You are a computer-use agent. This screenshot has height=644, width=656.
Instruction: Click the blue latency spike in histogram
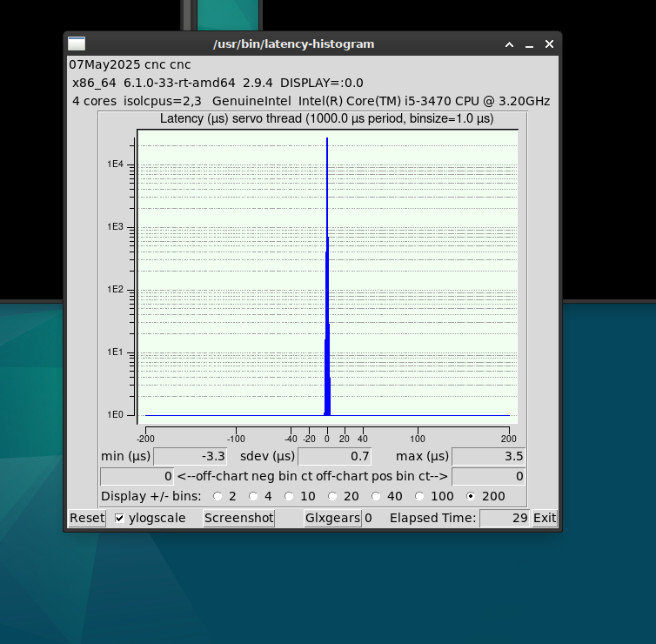(x=328, y=276)
